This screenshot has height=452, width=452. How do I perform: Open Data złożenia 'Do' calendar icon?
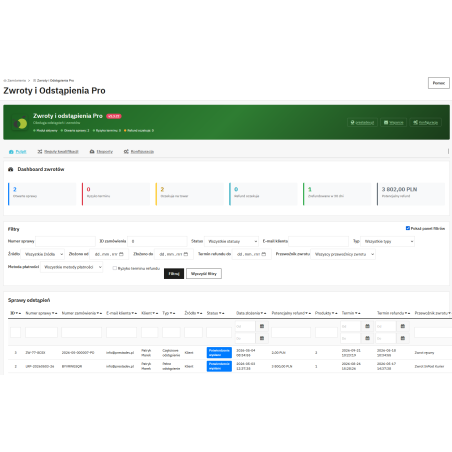(x=262, y=338)
